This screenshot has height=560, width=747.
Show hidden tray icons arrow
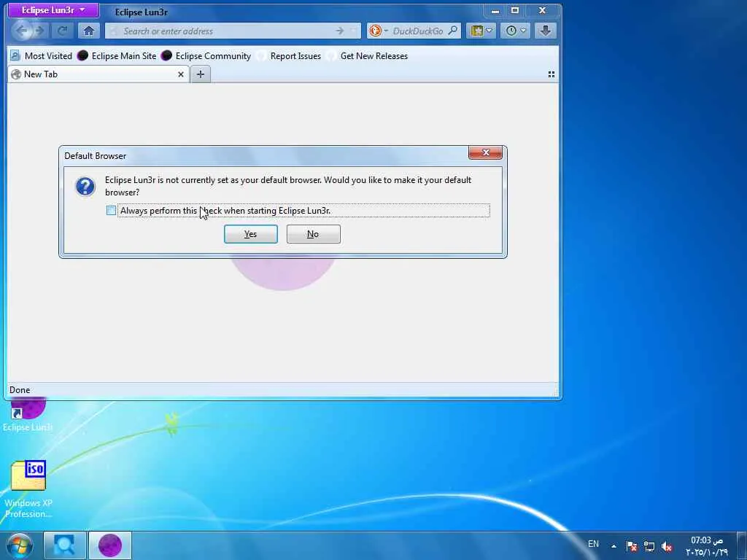pos(614,546)
